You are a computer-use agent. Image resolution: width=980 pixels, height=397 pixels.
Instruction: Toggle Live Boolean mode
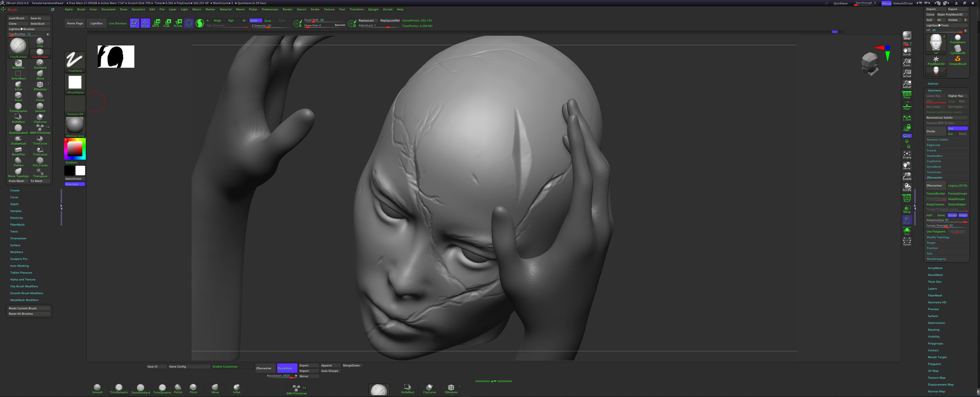point(117,23)
